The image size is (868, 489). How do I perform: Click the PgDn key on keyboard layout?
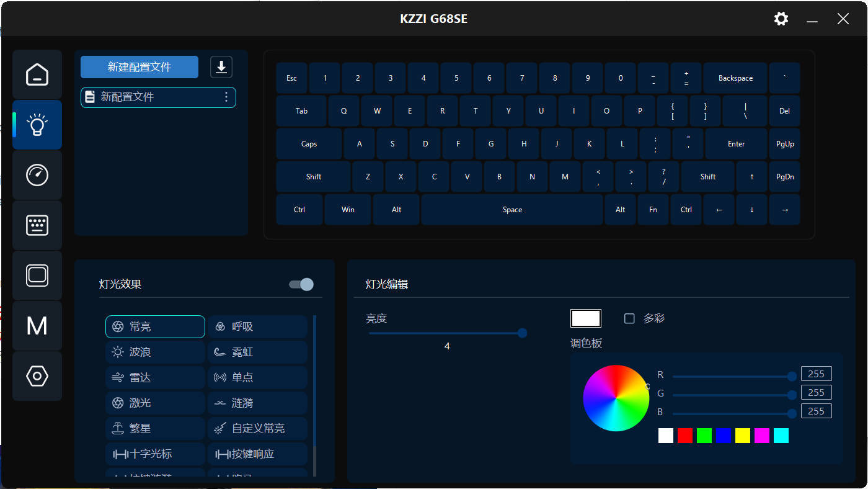pos(785,177)
